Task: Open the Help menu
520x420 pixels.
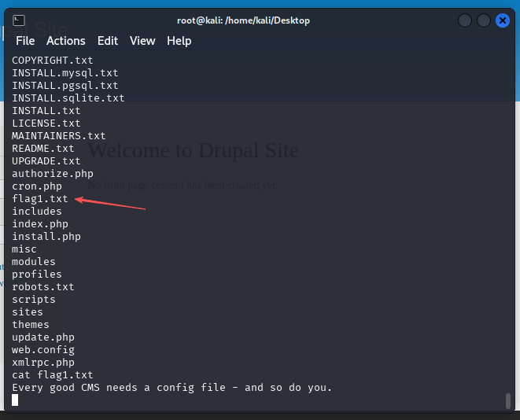Action: (x=179, y=41)
